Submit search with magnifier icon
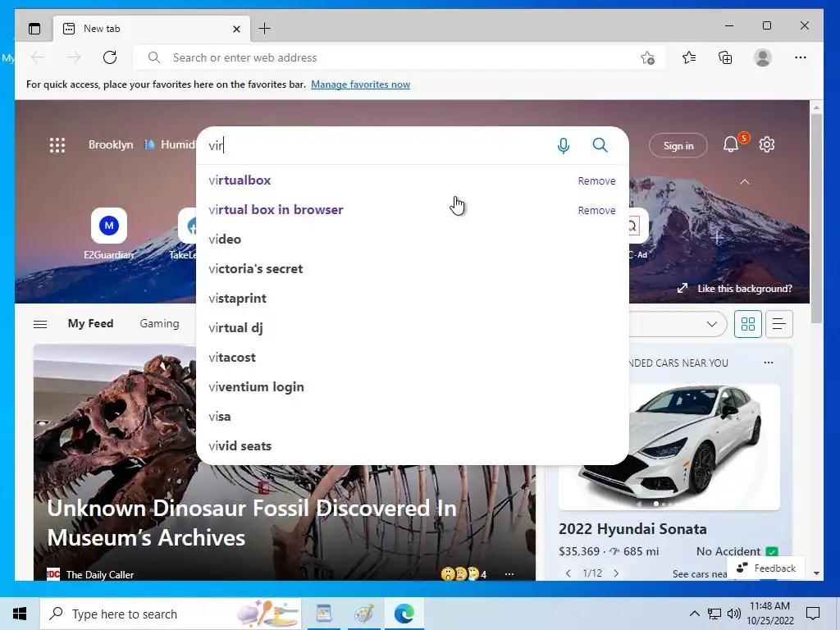 (x=600, y=145)
